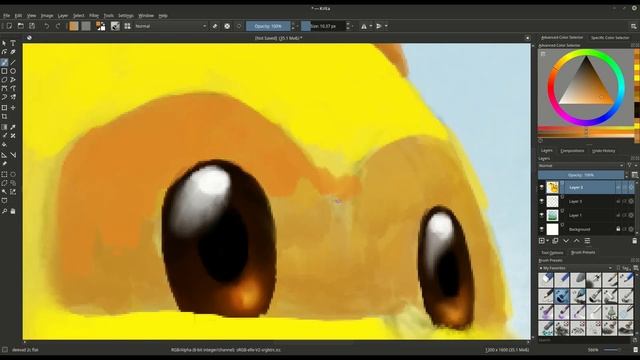Open the My Favorites brush tag dropdown
This screenshot has width=640, height=360.
(576, 268)
